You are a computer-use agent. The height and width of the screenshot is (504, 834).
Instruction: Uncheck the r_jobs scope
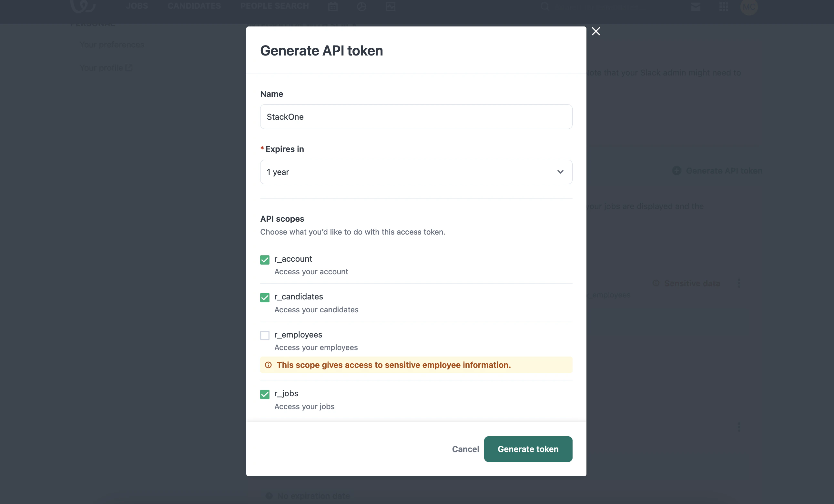tap(265, 394)
